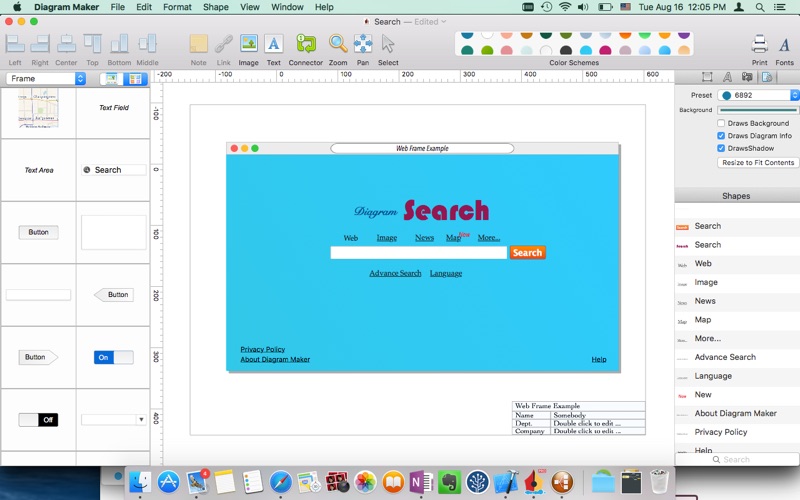Uncheck the DrawsShadow option
Image resolution: width=800 pixels, height=500 pixels.
point(721,148)
